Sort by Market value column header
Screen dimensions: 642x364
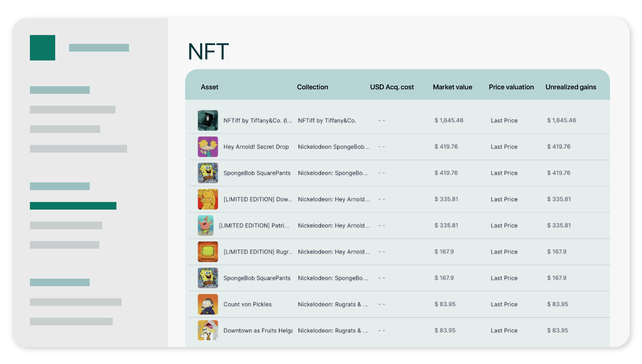coord(452,87)
